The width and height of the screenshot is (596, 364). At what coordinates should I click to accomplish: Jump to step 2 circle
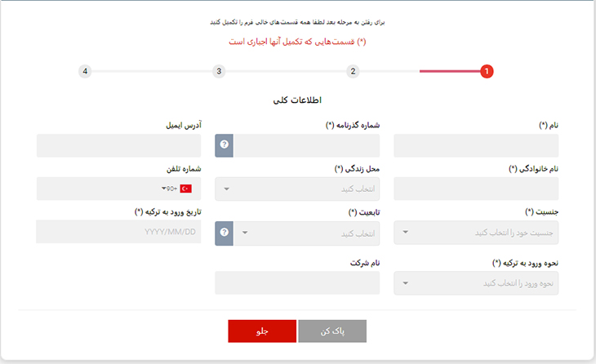353,72
